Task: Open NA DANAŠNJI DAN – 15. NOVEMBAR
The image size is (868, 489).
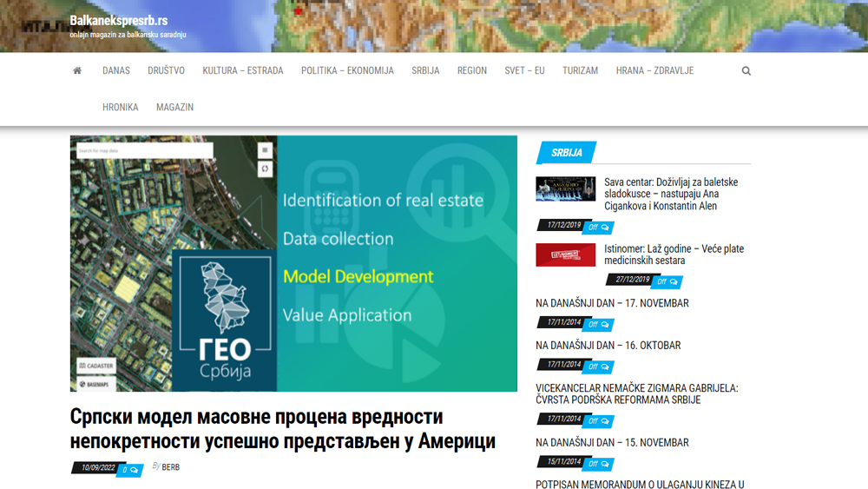Action: click(x=612, y=443)
